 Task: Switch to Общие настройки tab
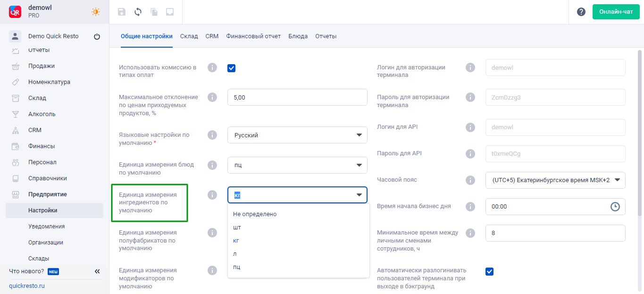(147, 36)
